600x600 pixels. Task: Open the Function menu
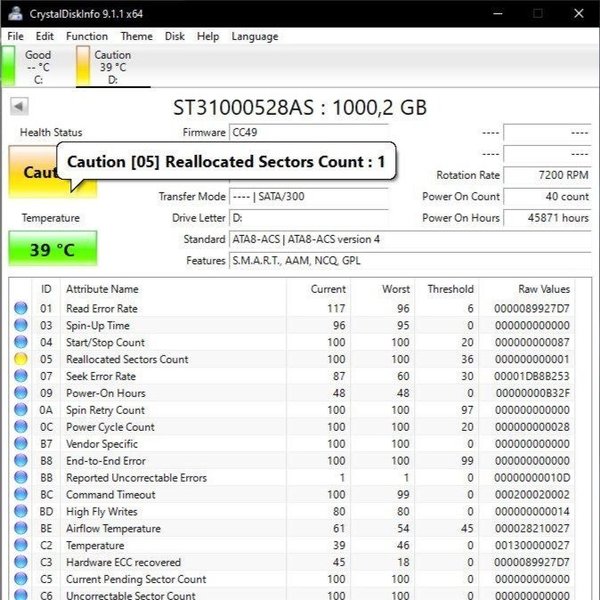click(x=87, y=36)
